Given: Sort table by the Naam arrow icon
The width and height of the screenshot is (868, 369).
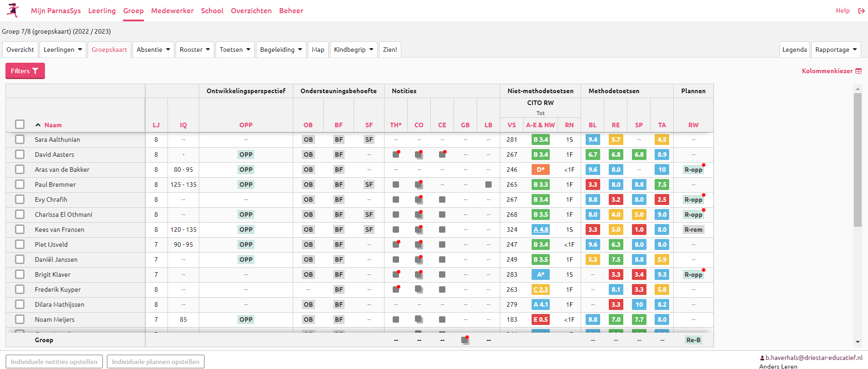Looking at the screenshot, I should pos(38,125).
